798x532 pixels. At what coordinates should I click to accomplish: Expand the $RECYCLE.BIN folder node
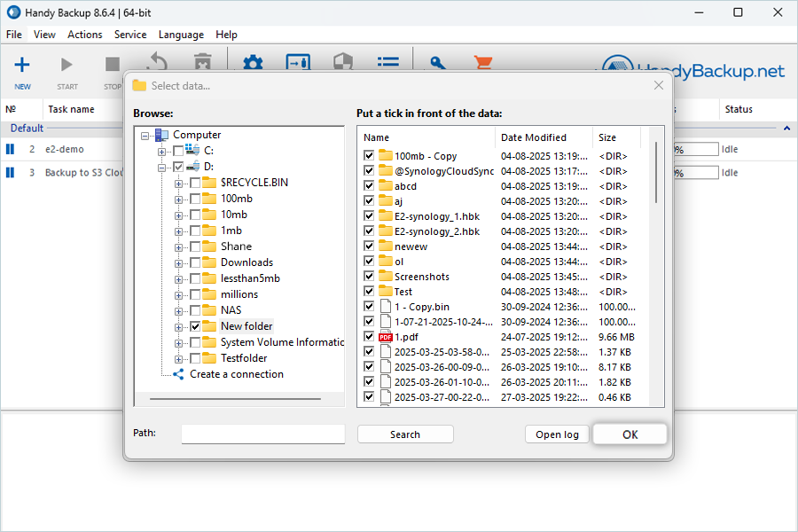pyautogui.click(x=178, y=184)
